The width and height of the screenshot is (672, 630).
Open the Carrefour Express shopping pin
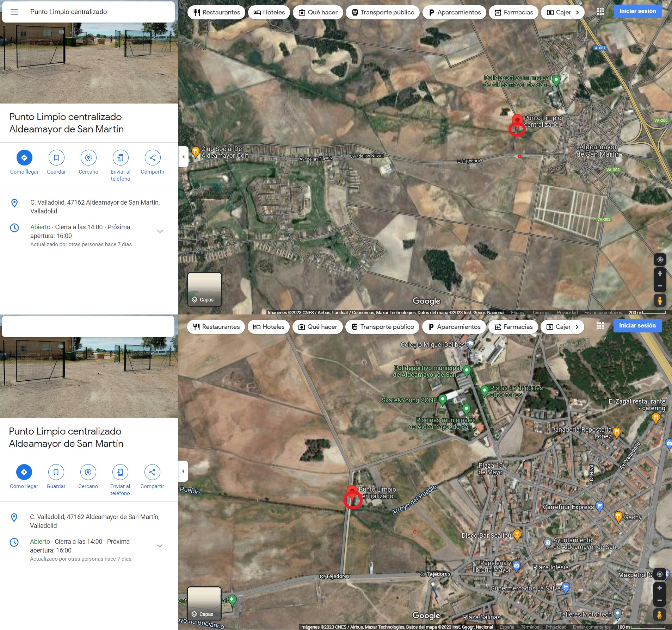pos(599,507)
